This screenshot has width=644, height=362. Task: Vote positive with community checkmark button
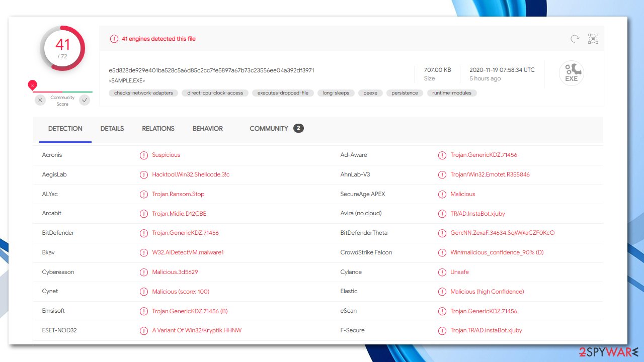point(85,100)
